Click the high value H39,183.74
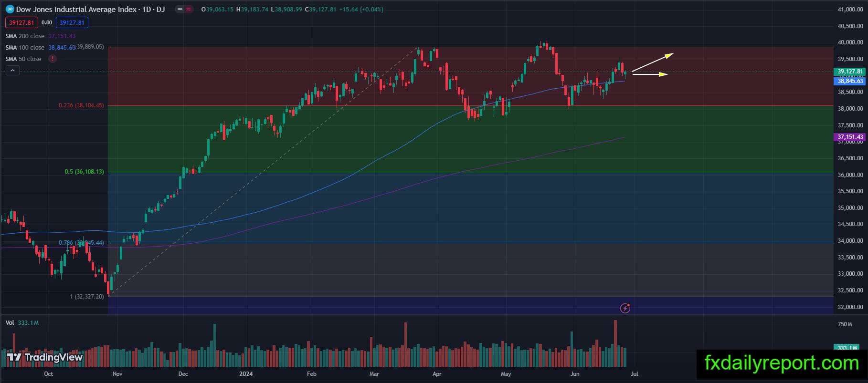This screenshot has width=868, height=383. point(253,9)
